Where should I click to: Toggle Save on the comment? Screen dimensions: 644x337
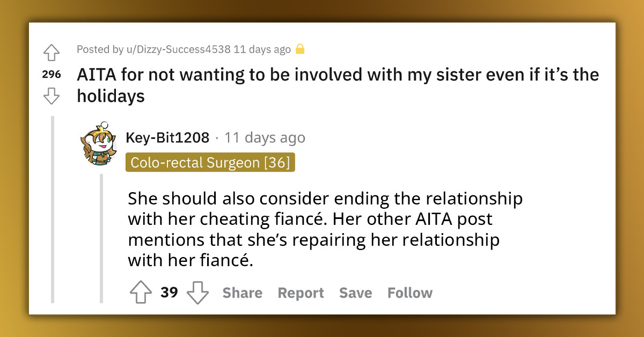click(x=355, y=293)
